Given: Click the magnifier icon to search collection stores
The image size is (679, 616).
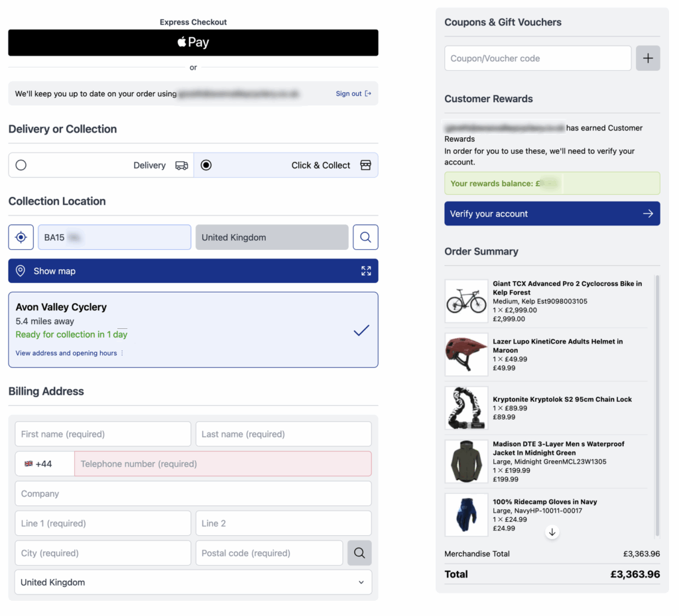Looking at the screenshot, I should click(x=365, y=237).
